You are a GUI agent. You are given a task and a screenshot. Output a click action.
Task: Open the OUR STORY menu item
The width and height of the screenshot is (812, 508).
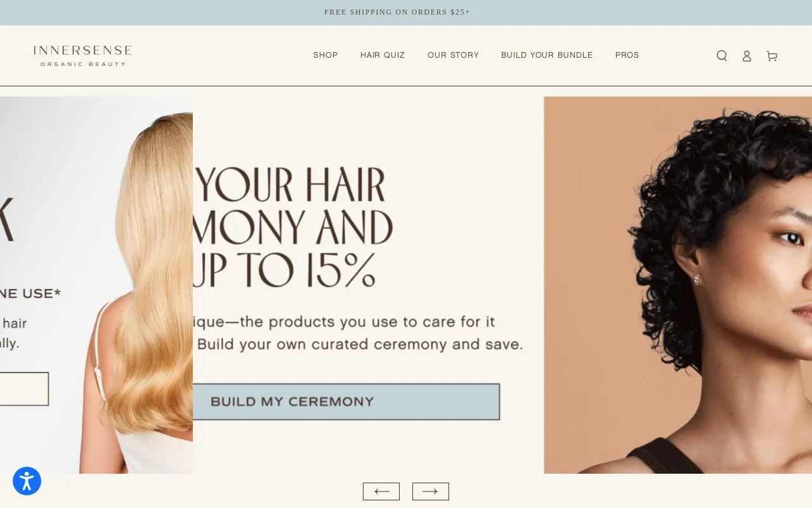click(x=453, y=55)
